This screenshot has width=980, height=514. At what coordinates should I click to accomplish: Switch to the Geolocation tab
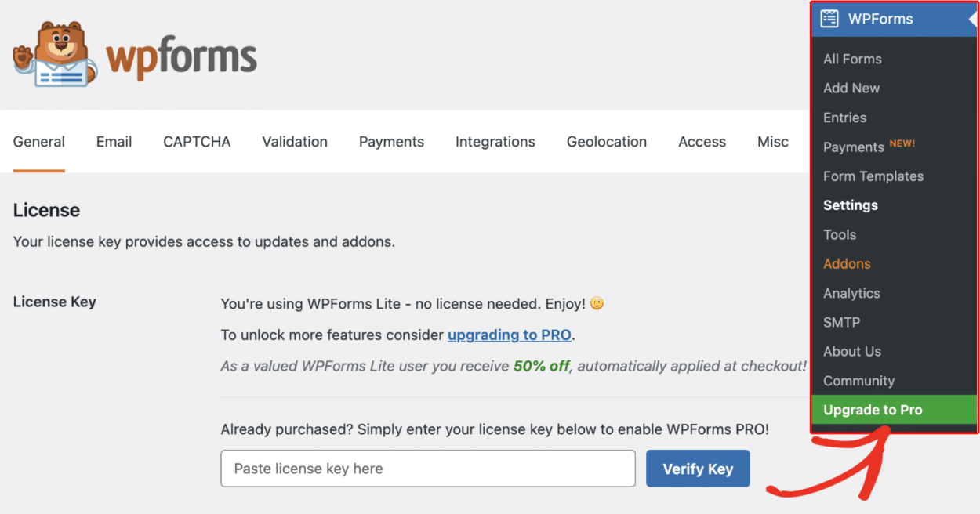pos(606,142)
